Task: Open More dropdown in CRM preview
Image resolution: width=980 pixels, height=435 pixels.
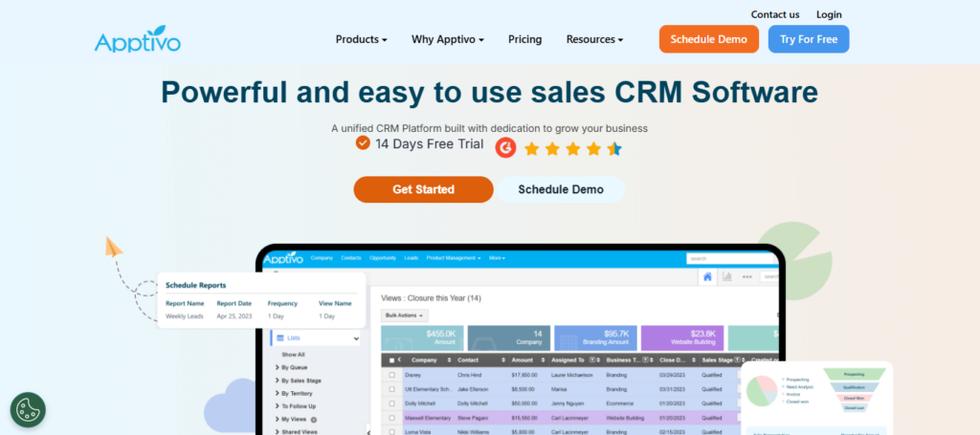Action: coord(497,258)
